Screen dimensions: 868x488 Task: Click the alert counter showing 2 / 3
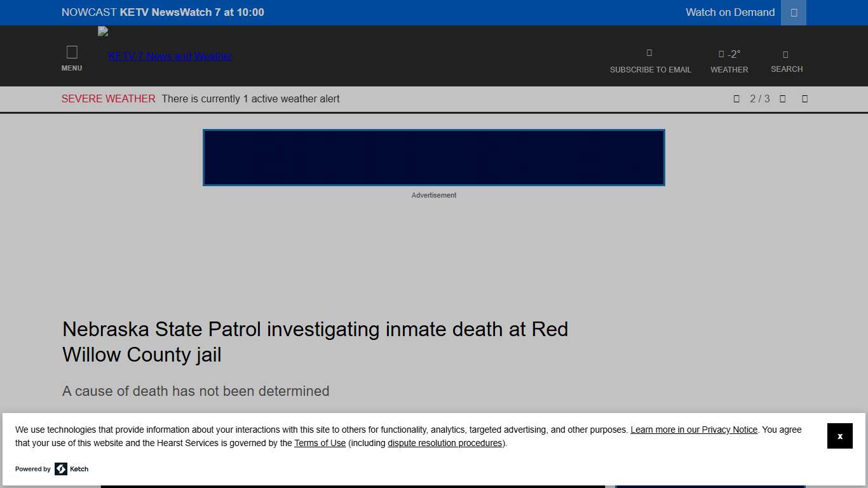760,98
